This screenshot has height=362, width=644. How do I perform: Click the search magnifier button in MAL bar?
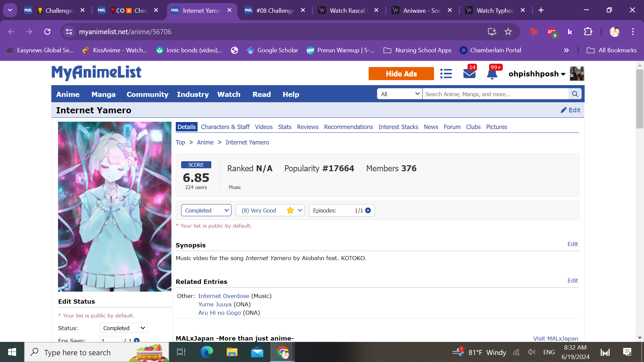point(575,94)
